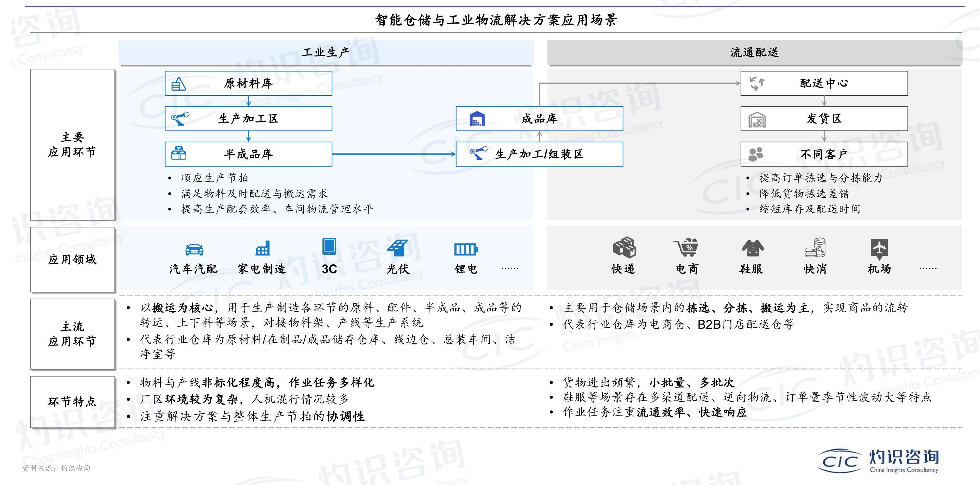This screenshot has width=980, height=485.
Task: Click the 不同客户 label
Action: click(x=824, y=154)
